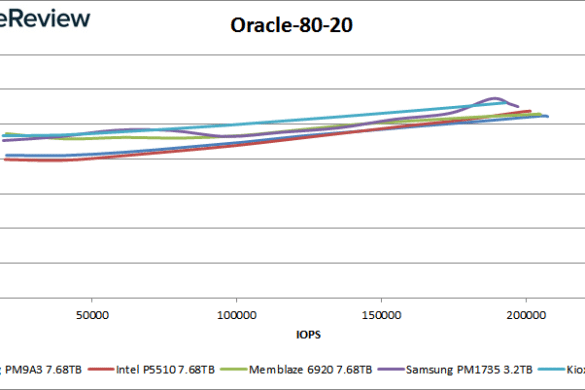Click the 150000 axis label
This screenshot has width=585, height=390.
click(381, 315)
